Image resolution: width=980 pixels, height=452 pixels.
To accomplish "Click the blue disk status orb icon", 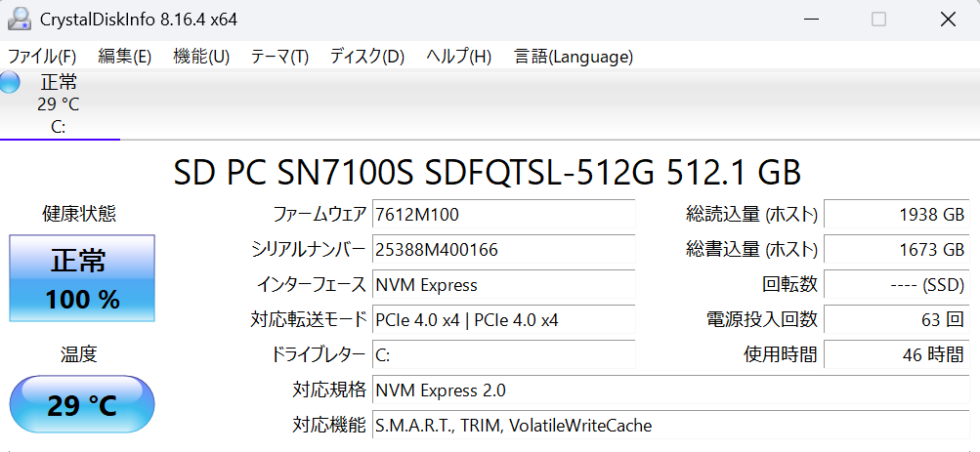I will (x=10, y=82).
